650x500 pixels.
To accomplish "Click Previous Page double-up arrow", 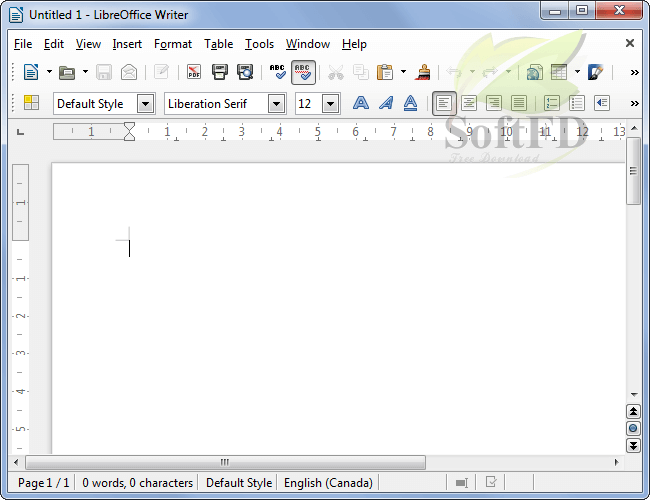I will [633, 412].
